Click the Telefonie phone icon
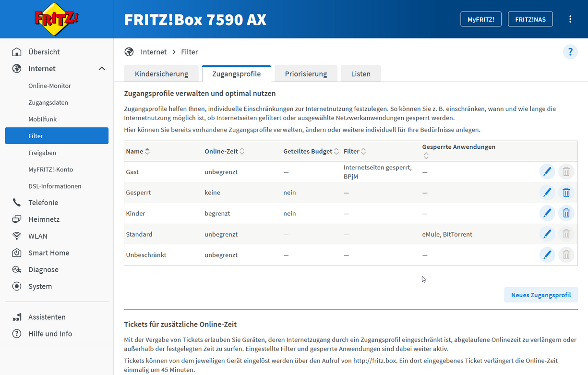 click(17, 203)
